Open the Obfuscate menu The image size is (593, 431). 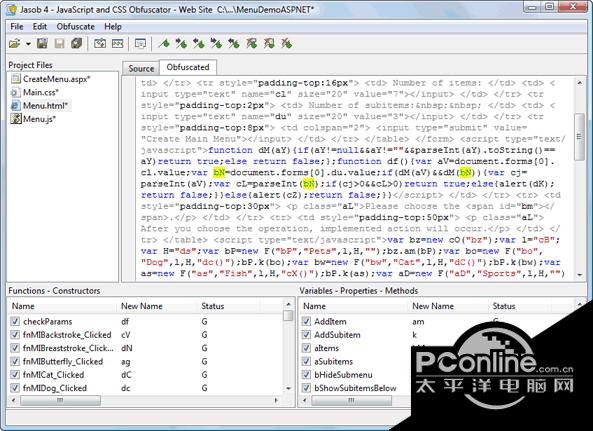tap(76, 27)
